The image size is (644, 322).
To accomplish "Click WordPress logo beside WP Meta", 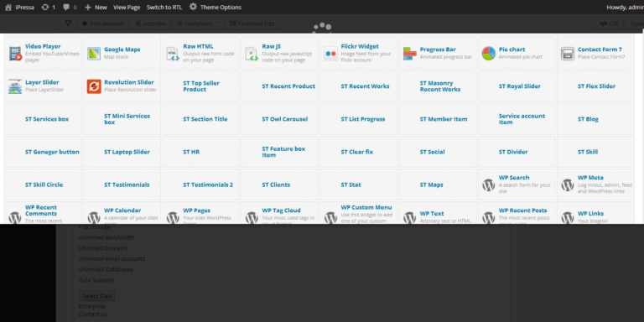I will 568,184.
